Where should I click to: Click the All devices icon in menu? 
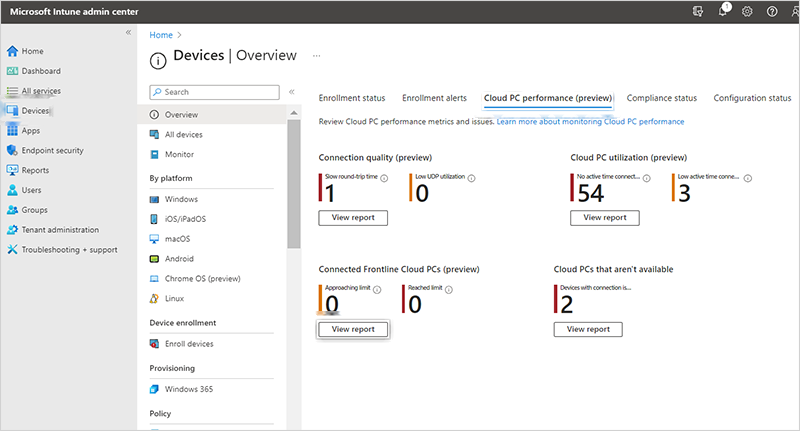[154, 135]
